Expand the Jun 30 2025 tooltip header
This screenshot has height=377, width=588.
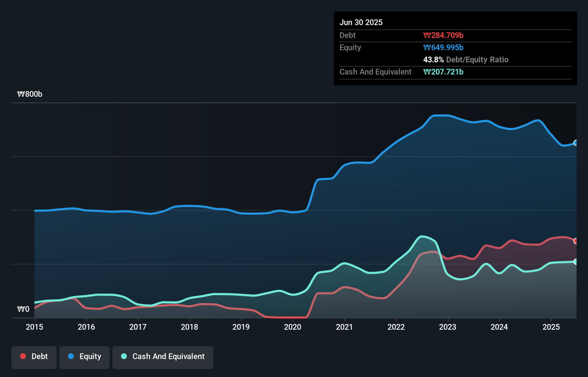(361, 22)
